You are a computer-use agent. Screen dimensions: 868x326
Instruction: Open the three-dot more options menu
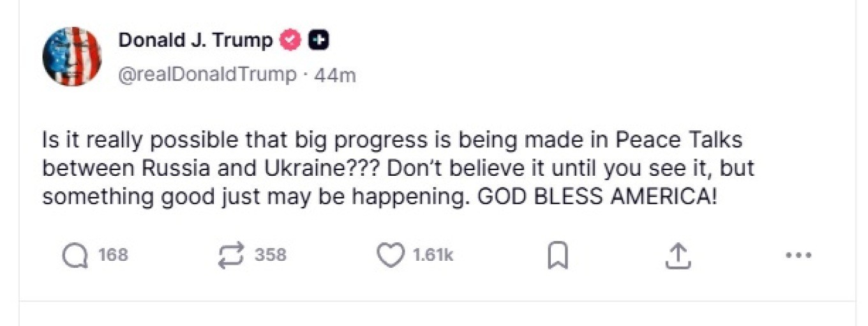point(798,256)
